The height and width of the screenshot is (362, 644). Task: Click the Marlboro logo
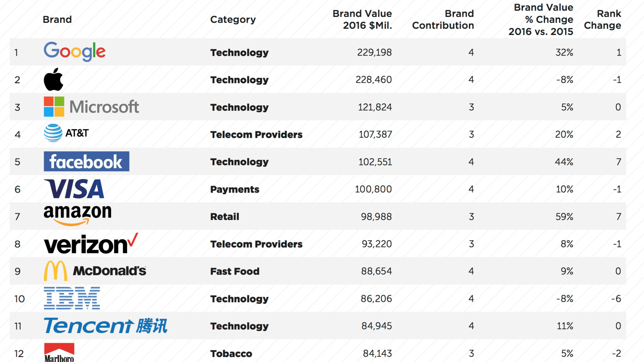pyautogui.click(x=59, y=353)
